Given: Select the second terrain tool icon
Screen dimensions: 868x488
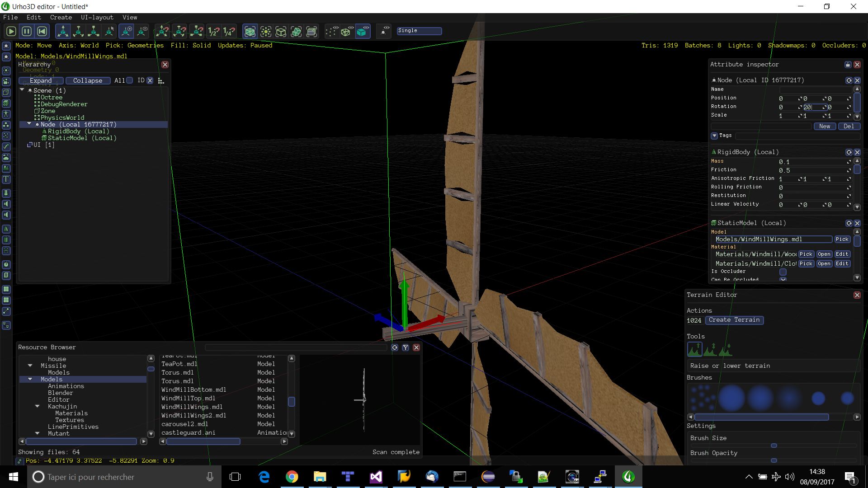Looking at the screenshot, I should [710, 349].
